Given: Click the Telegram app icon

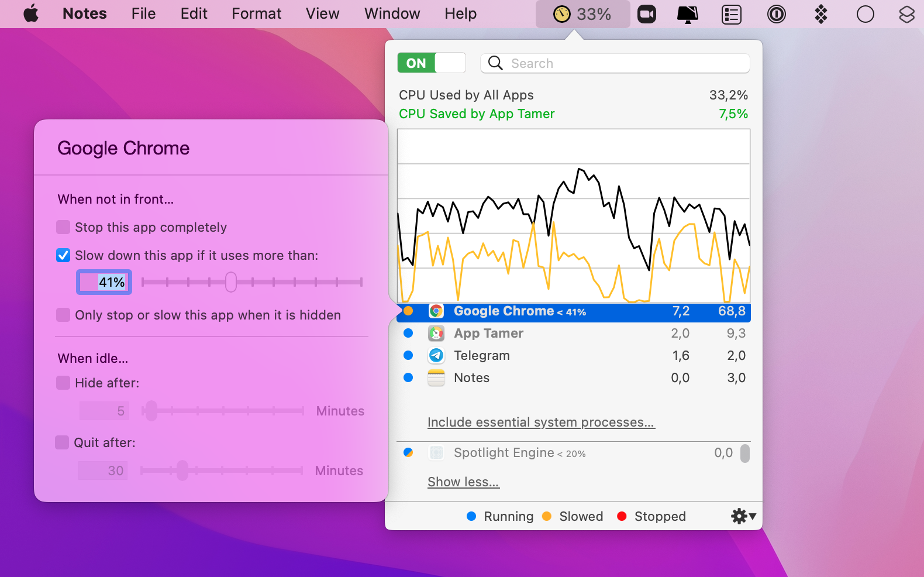Looking at the screenshot, I should (436, 356).
